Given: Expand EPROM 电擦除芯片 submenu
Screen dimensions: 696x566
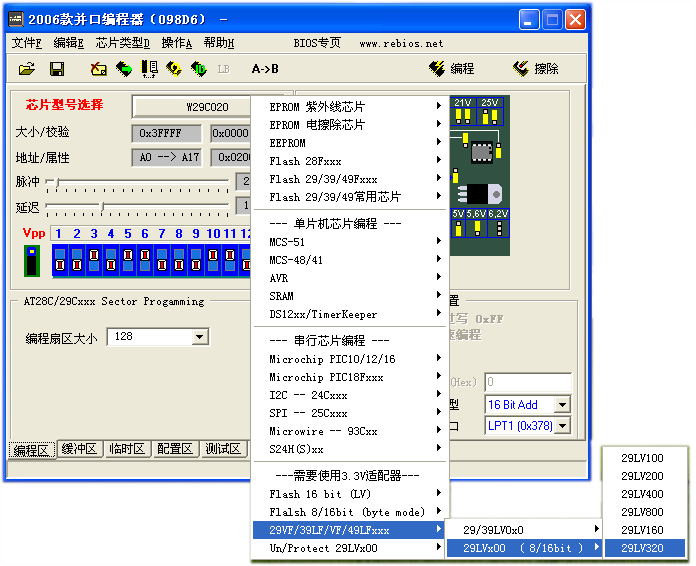Looking at the screenshot, I should coord(351,125).
